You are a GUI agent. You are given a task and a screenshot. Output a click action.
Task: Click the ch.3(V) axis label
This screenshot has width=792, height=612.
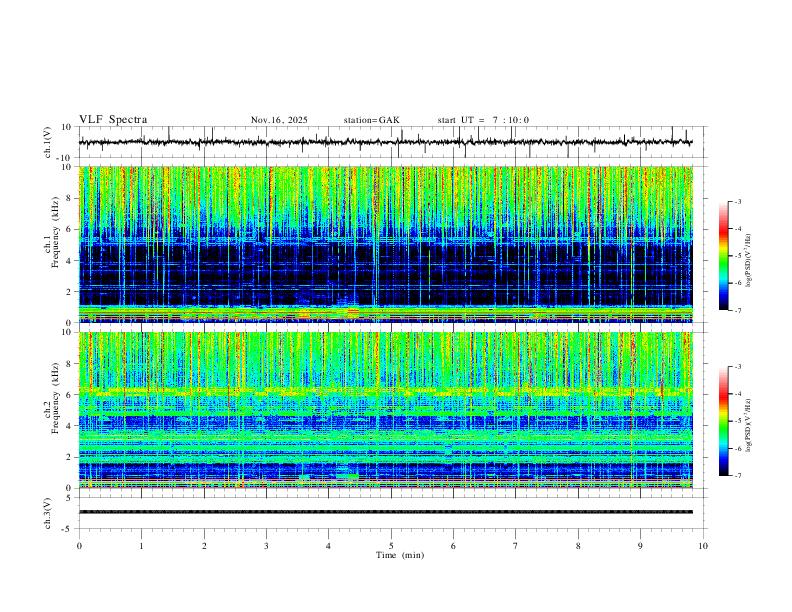tap(48, 513)
